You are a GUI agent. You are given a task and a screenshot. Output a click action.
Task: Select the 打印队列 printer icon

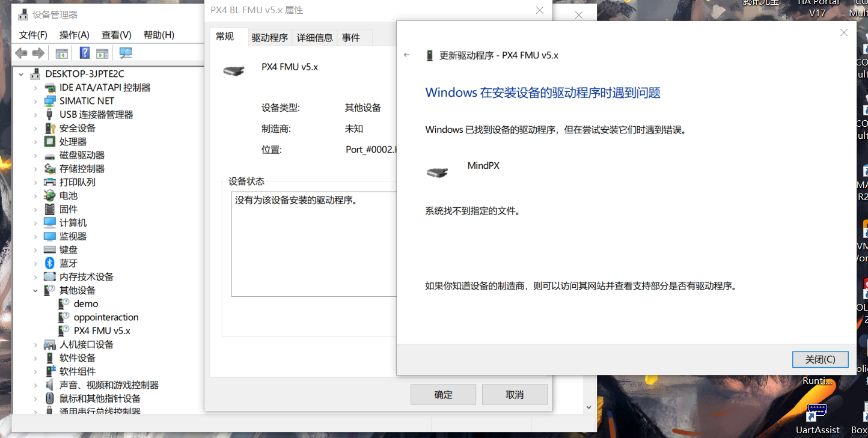[x=50, y=182]
